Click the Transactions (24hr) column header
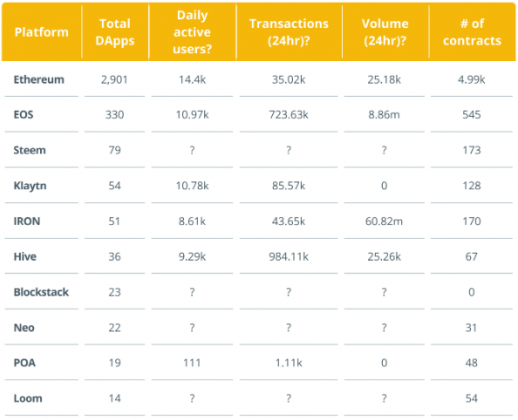518x420 pixels. pos(289,32)
